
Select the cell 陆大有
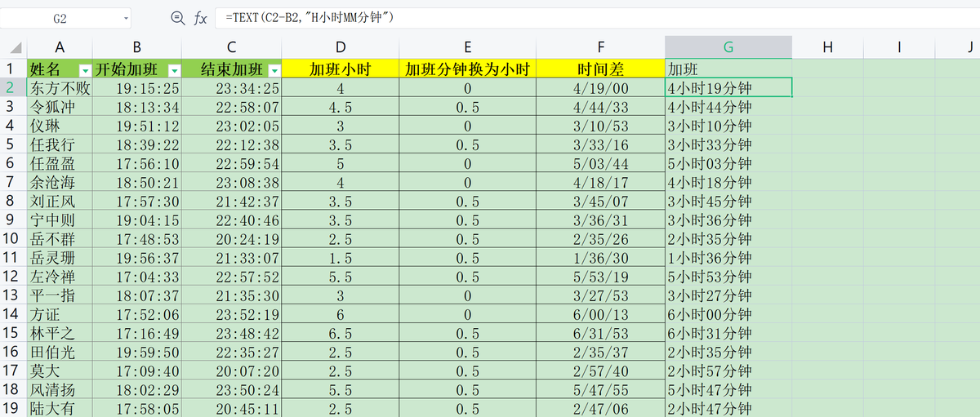point(60,408)
